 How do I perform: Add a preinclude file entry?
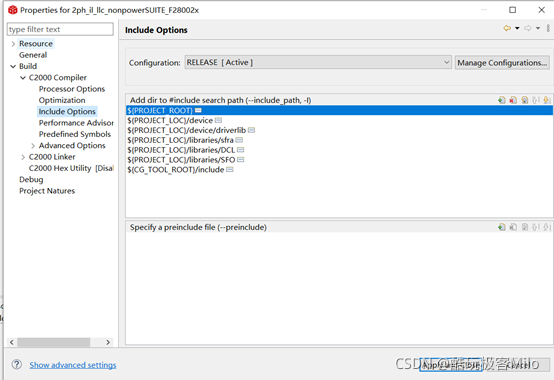[502, 227]
